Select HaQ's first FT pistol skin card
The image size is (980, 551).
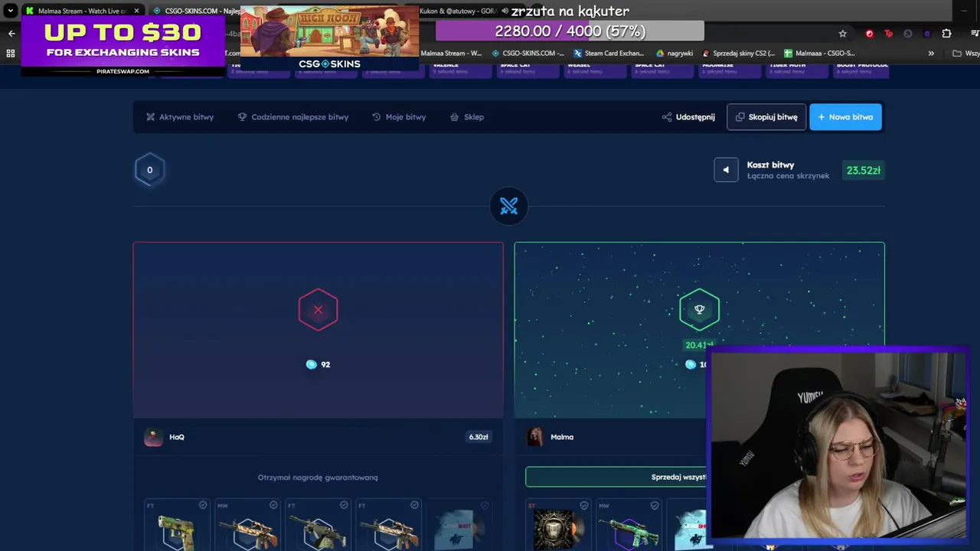(177, 525)
